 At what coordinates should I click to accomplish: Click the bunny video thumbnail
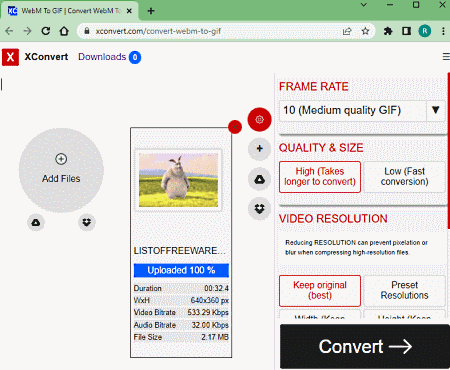178,180
